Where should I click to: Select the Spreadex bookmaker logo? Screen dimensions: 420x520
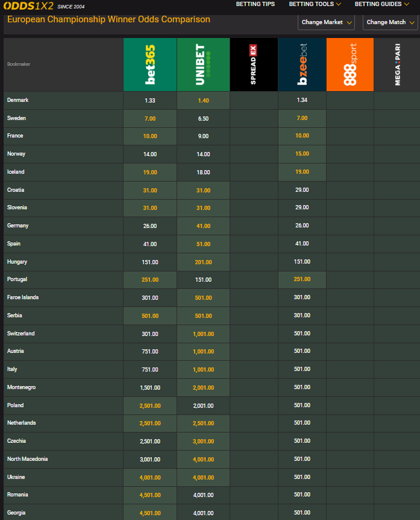[x=254, y=65]
